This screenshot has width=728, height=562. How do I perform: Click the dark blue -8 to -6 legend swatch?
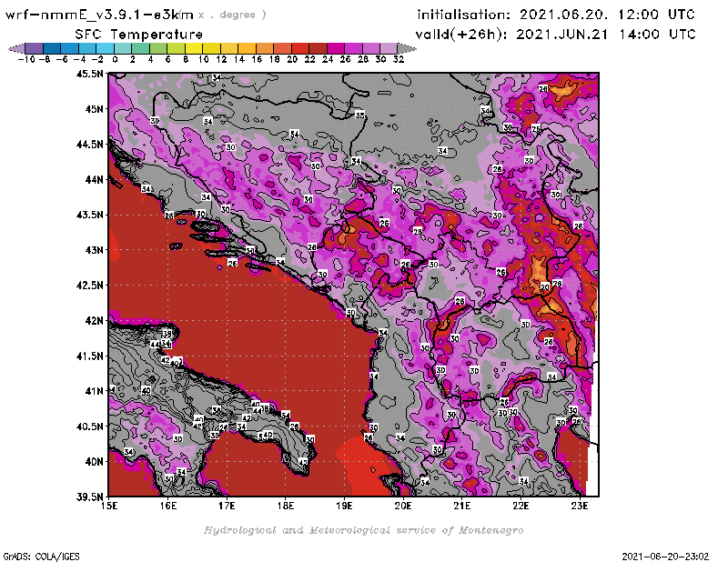52,48
